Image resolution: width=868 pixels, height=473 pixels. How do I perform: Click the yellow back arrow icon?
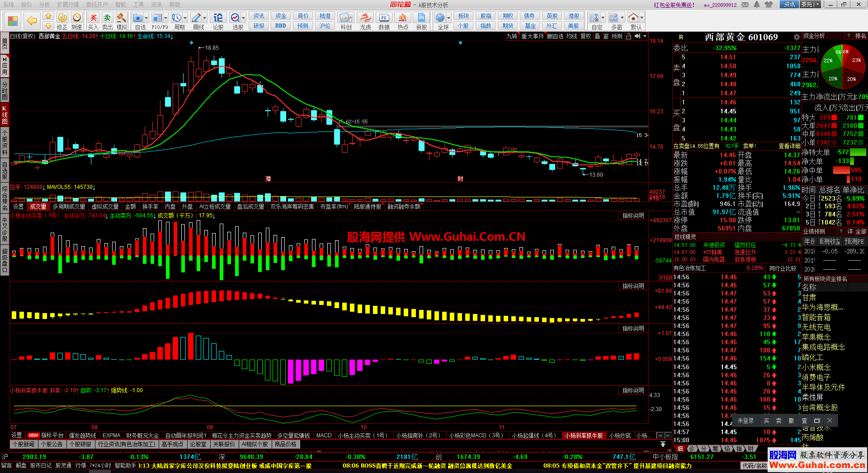32,20
